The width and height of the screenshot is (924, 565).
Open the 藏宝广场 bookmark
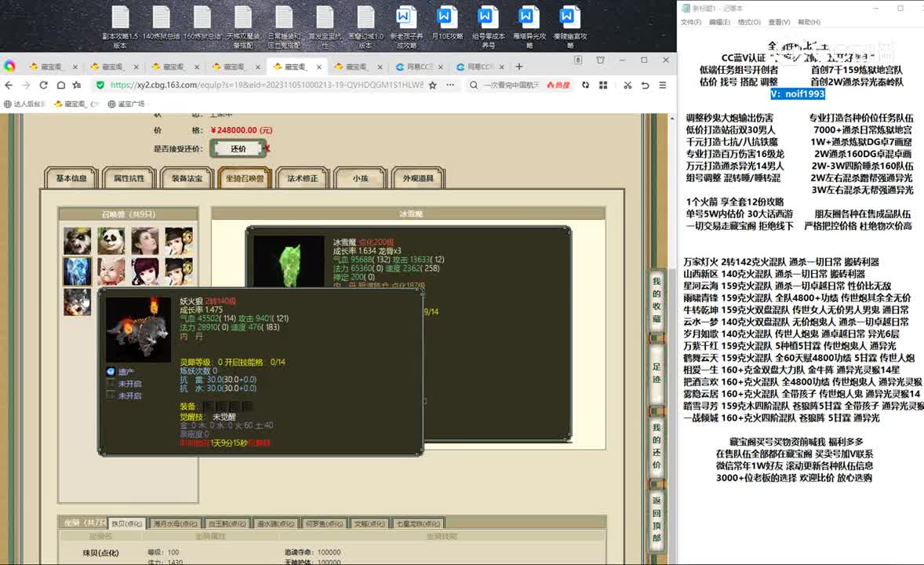point(126,104)
